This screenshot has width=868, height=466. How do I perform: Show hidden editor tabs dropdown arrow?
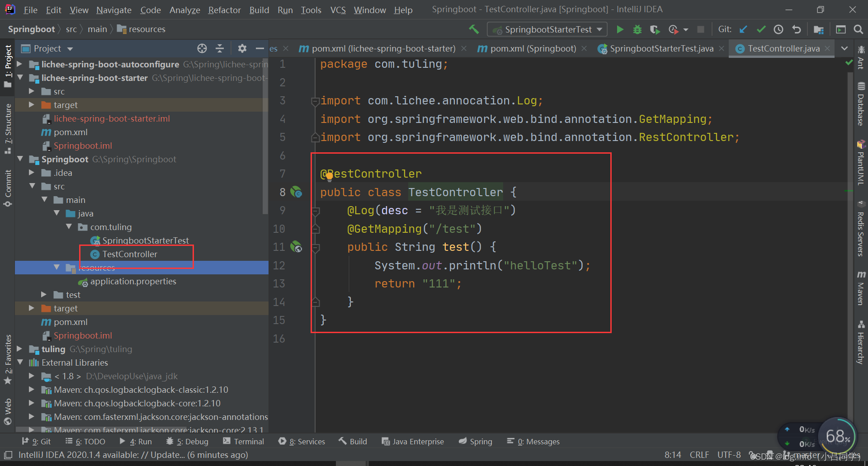point(844,48)
